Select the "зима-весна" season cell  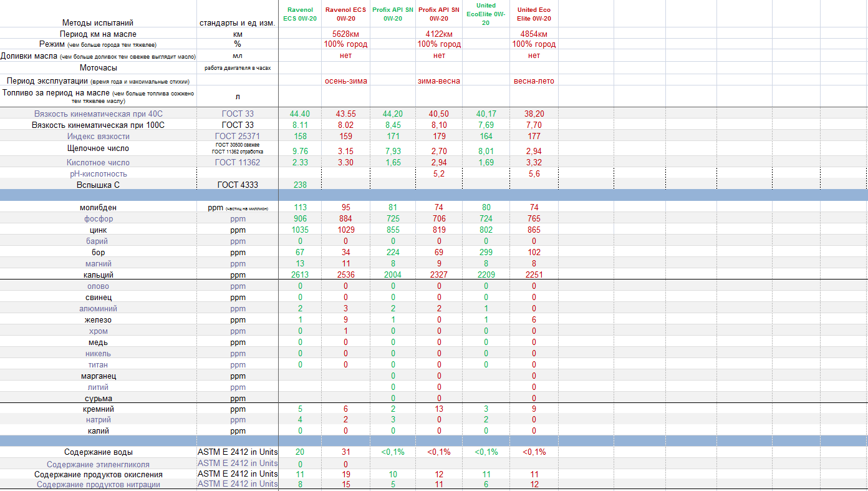click(439, 80)
